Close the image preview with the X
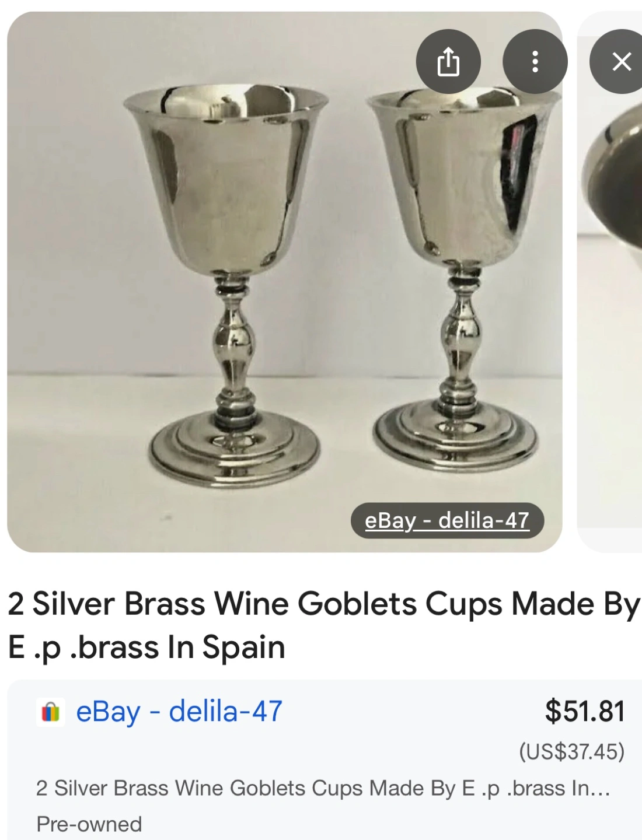 (x=620, y=61)
